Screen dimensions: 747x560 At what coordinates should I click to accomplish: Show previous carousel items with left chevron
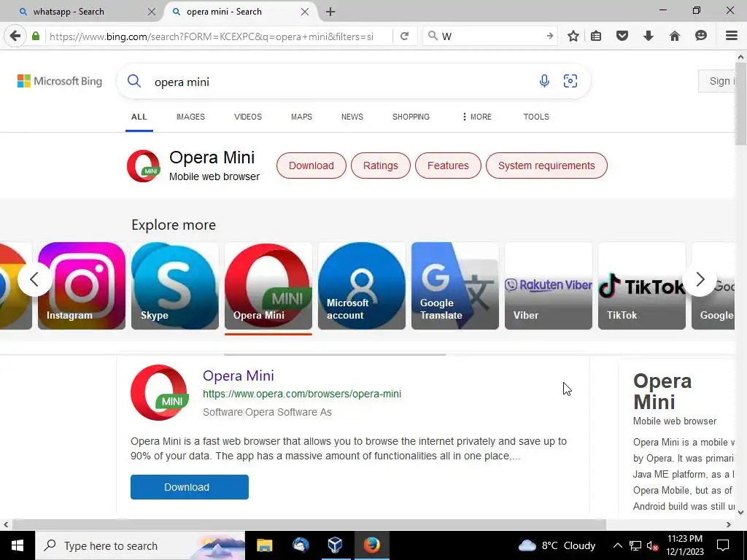[x=35, y=279]
